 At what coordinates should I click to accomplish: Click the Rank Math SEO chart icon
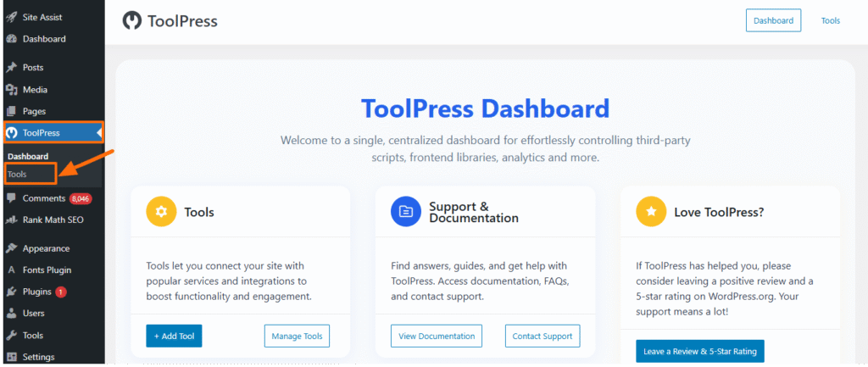click(11, 220)
